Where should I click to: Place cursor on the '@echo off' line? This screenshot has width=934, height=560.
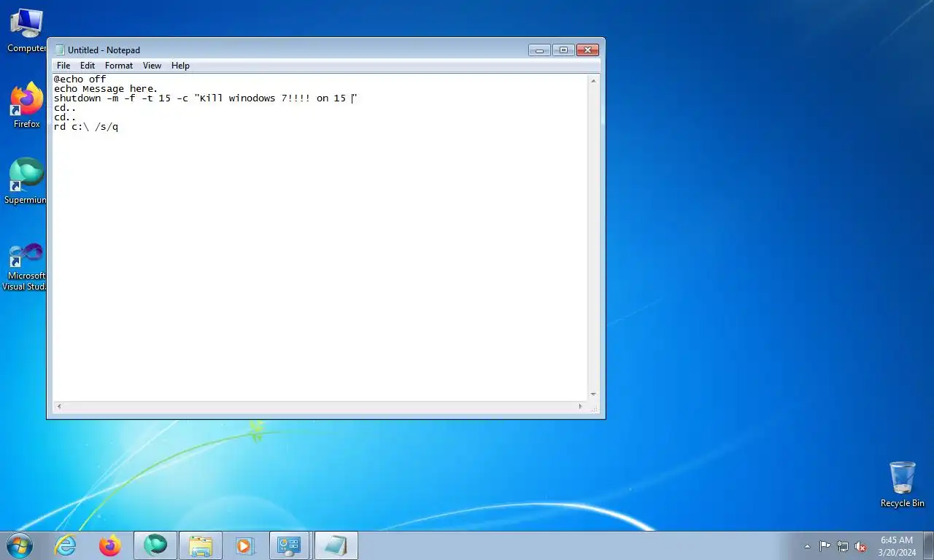click(80, 79)
